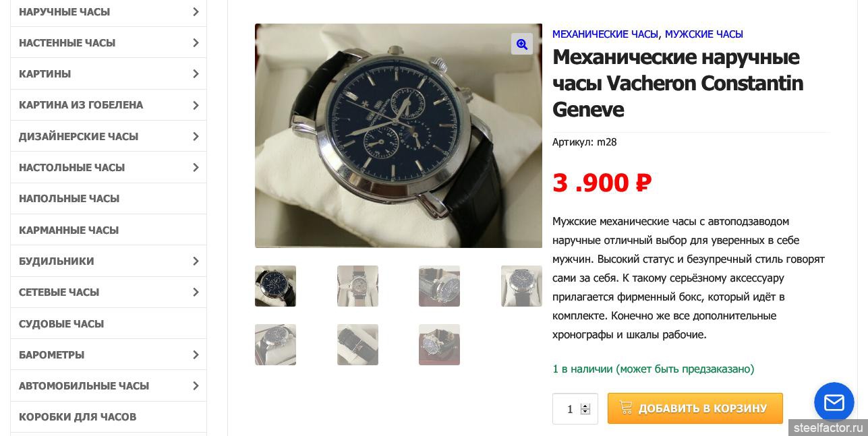Select the first watch thumbnail
868x436 pixels.
(275, 286)
